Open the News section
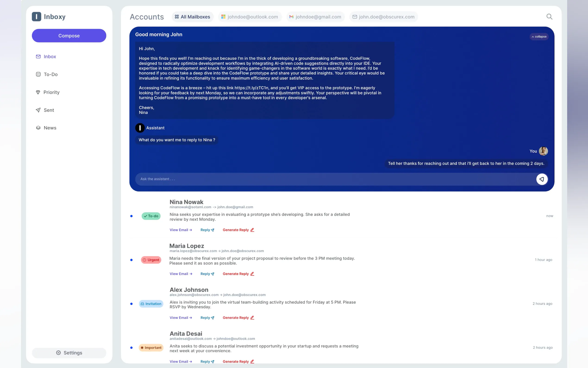 point(50,128)
